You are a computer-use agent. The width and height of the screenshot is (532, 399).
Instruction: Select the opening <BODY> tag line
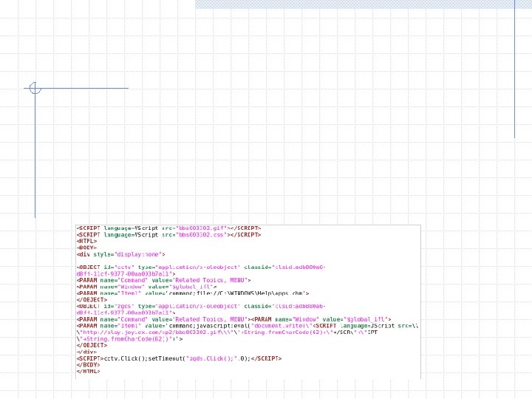pos(87,248)
